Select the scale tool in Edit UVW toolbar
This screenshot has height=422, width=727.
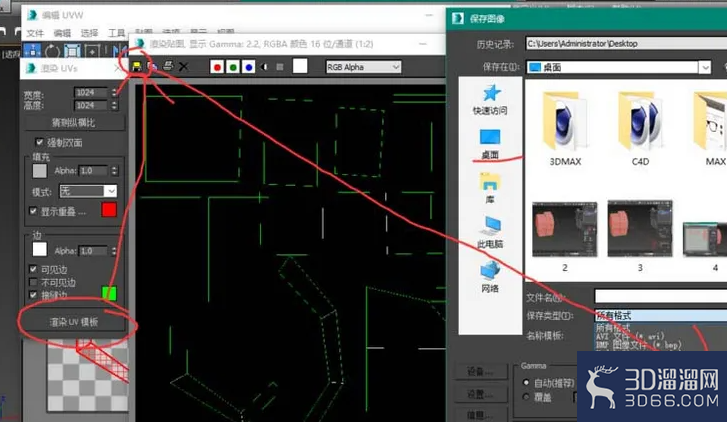[72, 51]
